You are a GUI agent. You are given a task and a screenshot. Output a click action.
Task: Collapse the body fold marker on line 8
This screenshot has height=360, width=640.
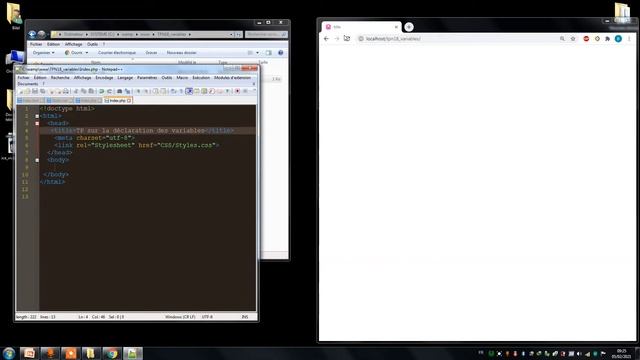tap(37, 160)
